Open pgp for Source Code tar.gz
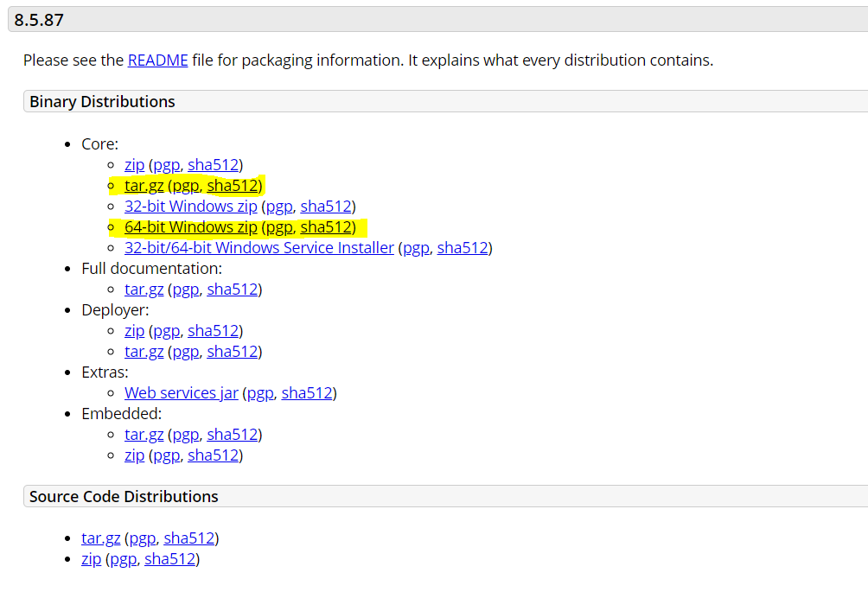 point(143,538)
